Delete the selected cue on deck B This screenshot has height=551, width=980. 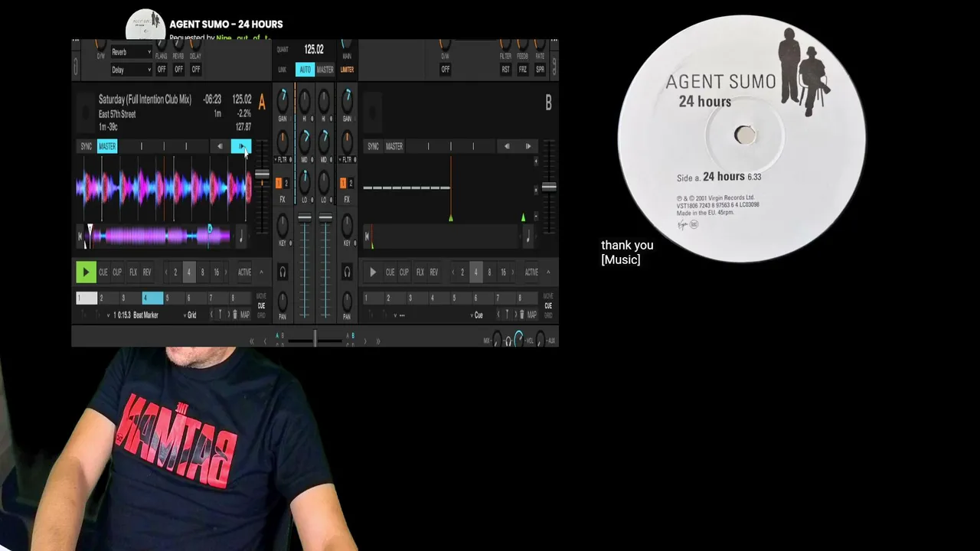click(522, 315)
